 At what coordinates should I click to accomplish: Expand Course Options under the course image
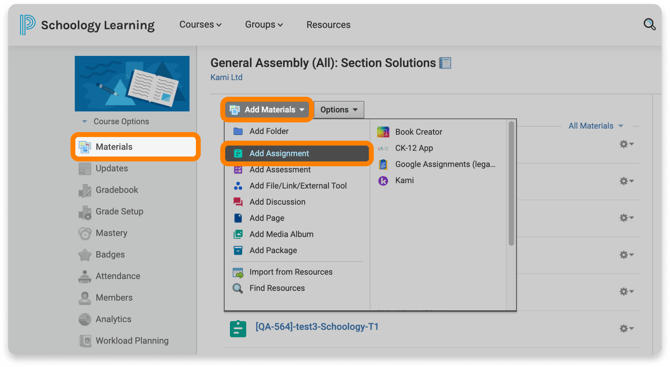click(x=115, y=121)
